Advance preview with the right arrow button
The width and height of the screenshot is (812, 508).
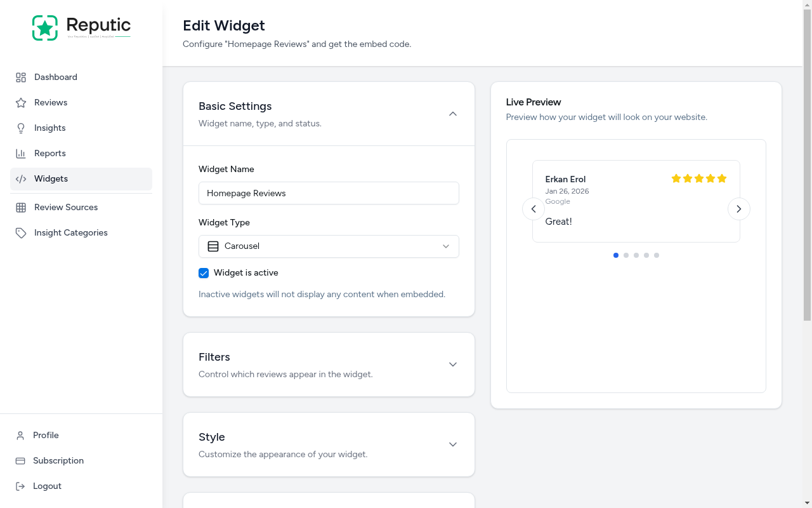coord(738,208)
